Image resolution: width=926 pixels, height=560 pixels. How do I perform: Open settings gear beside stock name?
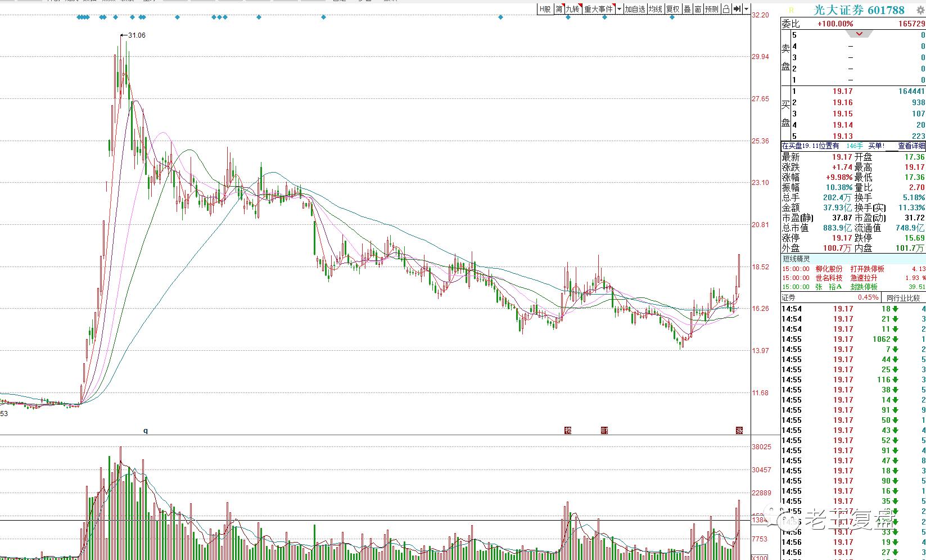(x=920, y=10)
